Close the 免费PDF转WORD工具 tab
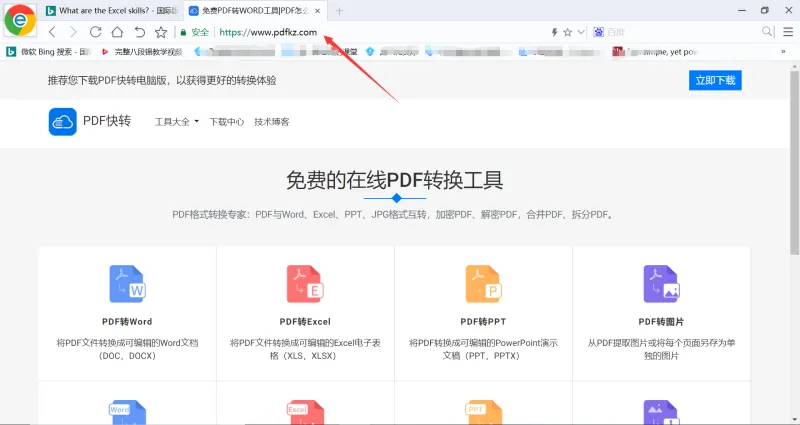 [x=318, y=11]
